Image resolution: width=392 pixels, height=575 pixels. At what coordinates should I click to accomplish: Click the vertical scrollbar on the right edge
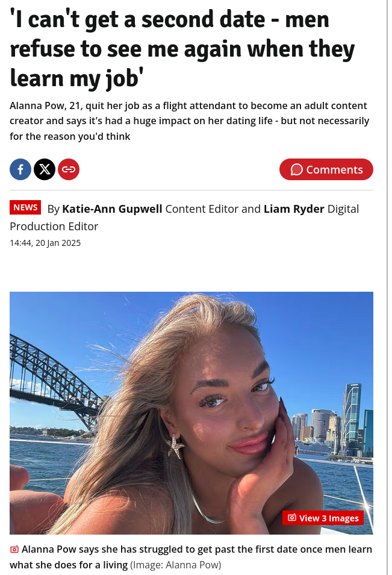pyautogui.click(x=387, y=287)
